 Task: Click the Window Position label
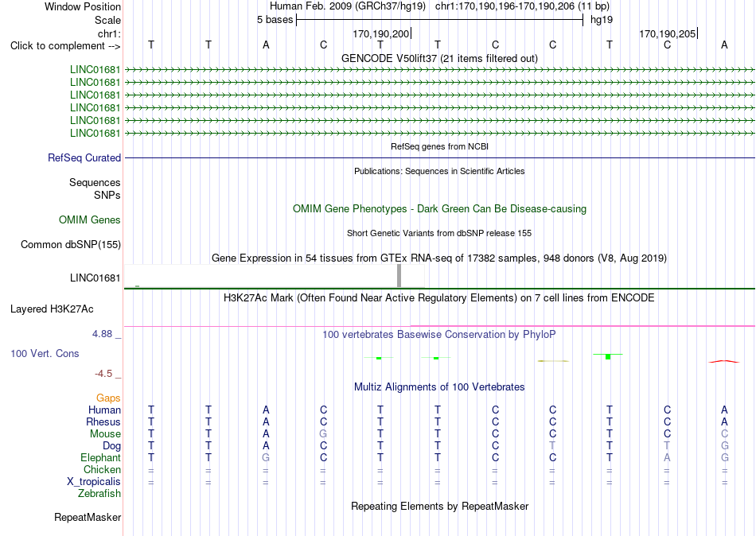(83, 6)
